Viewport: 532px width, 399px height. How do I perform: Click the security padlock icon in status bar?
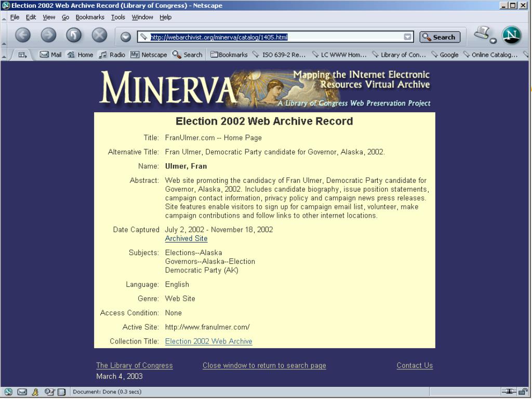(x=523, y=392)
